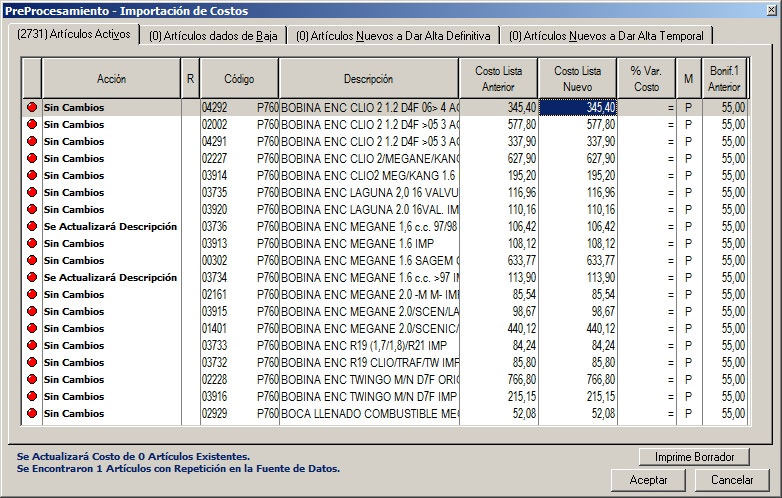Click the % Var. Costo column header
Image resolution: width=782 pixels, height=498 pixels.
646,78
